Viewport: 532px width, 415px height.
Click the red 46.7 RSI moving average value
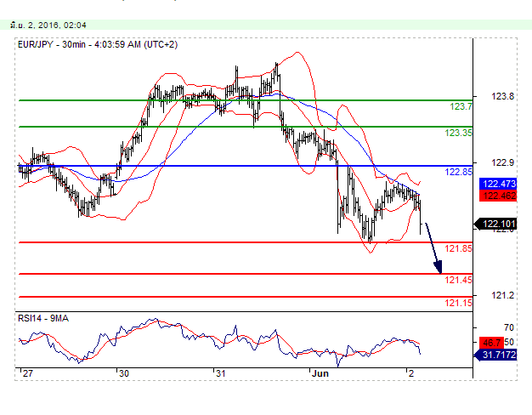491,343
